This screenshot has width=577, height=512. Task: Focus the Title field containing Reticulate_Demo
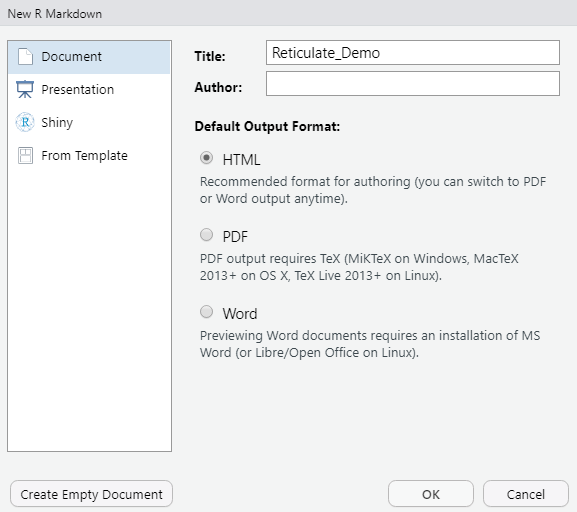413,53
